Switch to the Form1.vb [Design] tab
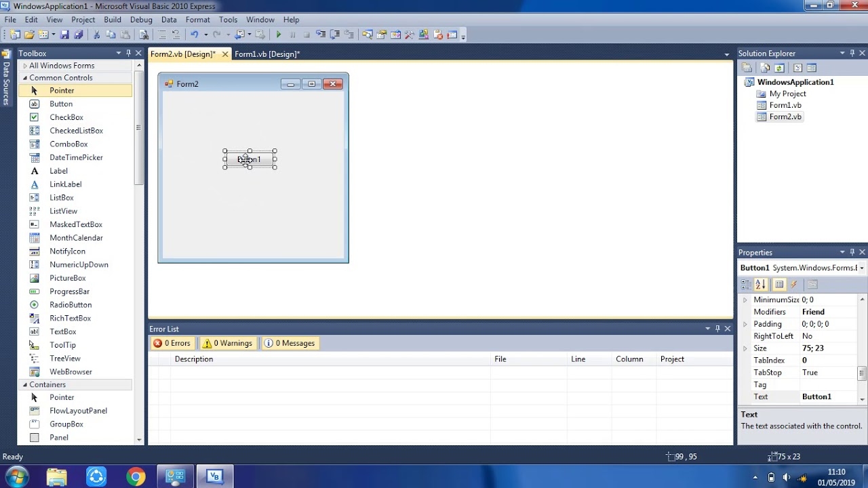This screenshot has height=488, width=868. [267, 54]
